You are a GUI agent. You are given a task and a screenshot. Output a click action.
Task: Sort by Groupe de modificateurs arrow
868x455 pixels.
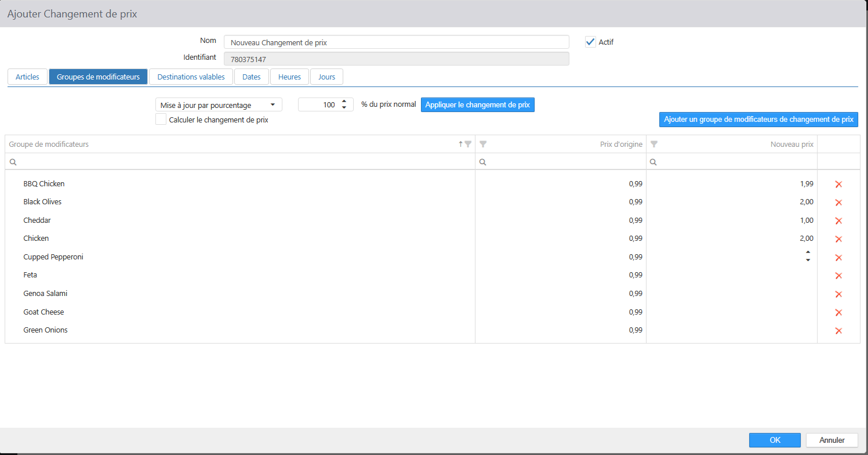click(461, 144)
